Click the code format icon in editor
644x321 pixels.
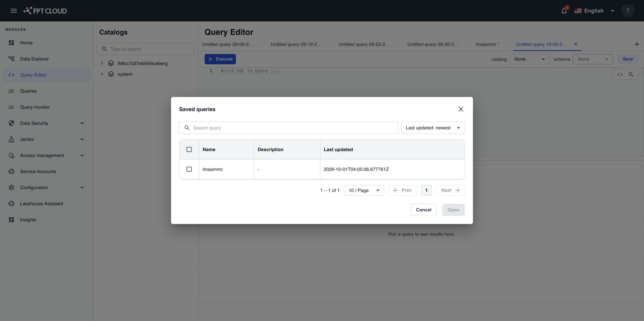click(x=620, y=75)
